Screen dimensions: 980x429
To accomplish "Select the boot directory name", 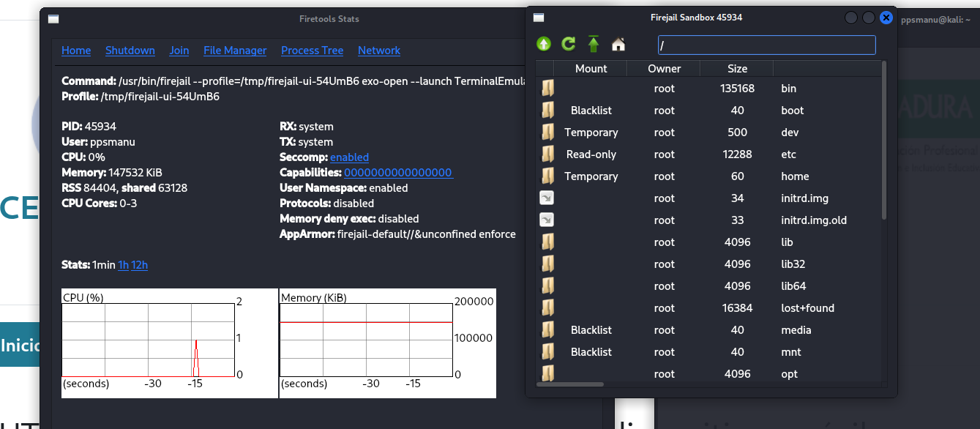I will tap(793, 111).
